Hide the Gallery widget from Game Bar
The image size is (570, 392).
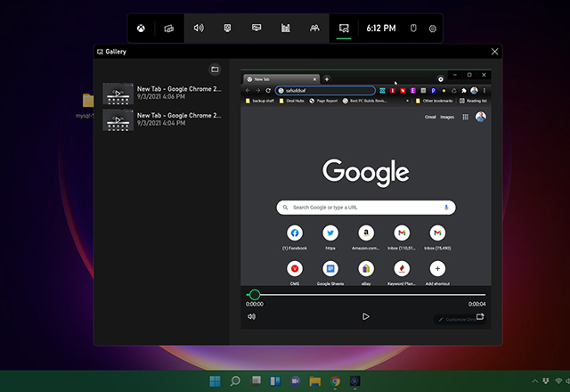[343, 29]
